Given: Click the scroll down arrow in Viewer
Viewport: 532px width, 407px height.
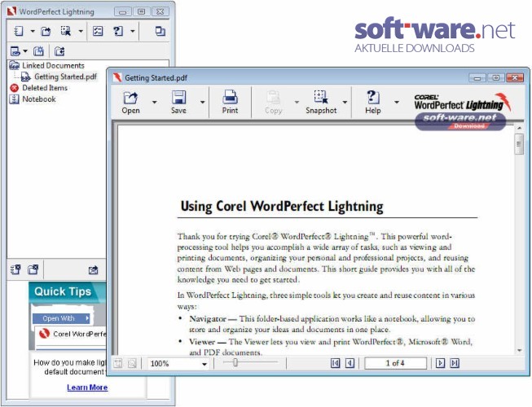Looking at the screenshot, I should pyautogui.click(x=519, y=350).
